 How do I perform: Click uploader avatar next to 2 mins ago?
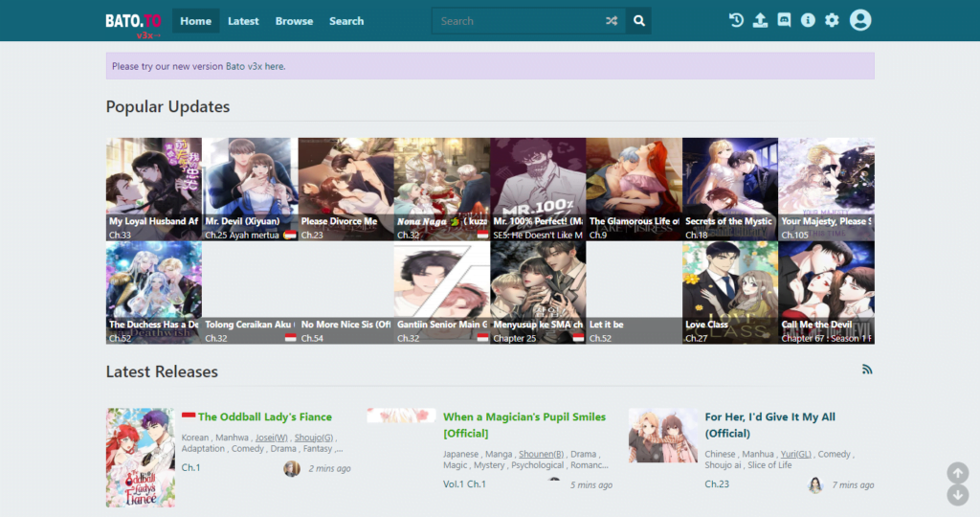[292, 468]
